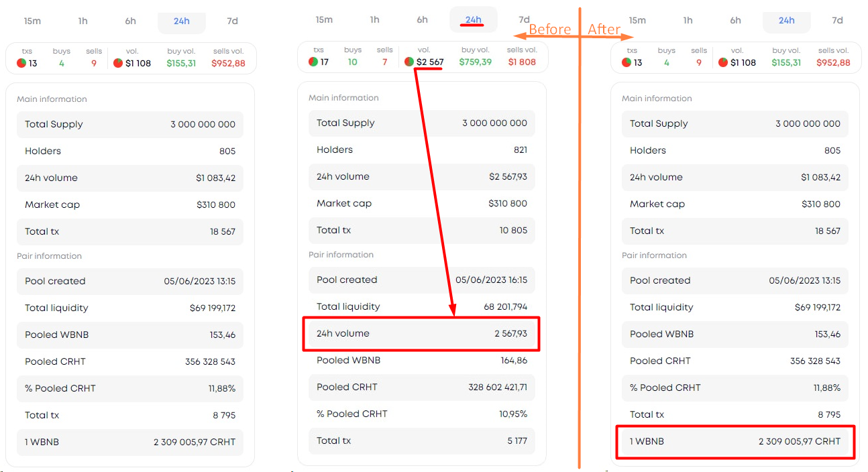Click the Pool created 05/06/2023 16:15 row
This screenshot has width=868, height=472.
click(x=421, y=280)
